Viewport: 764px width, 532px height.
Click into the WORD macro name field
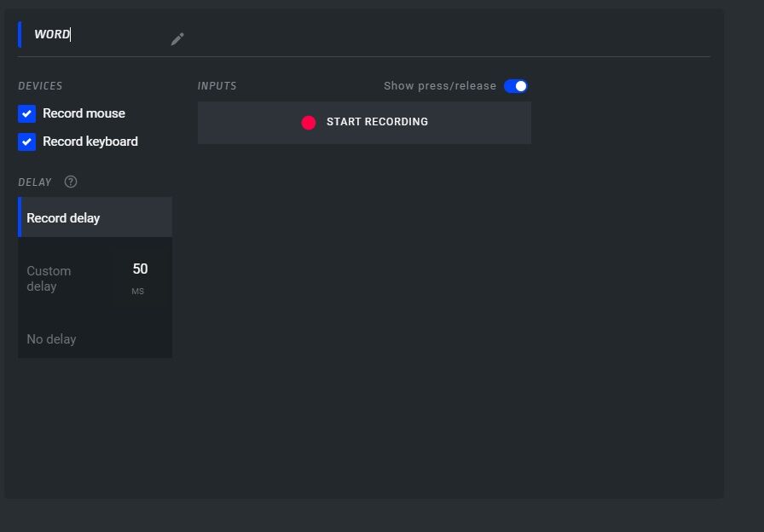97,35
